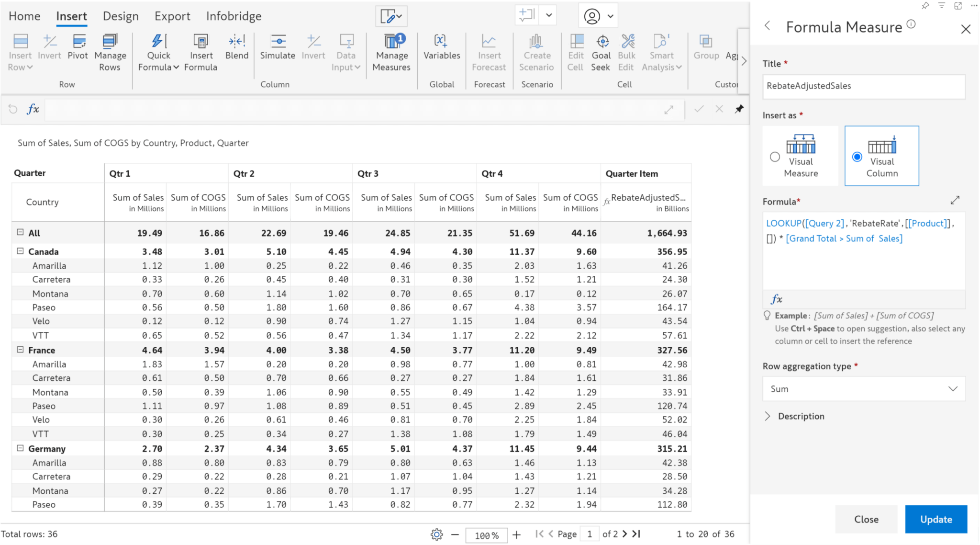Open the Infobridge tab

(234, 16)
